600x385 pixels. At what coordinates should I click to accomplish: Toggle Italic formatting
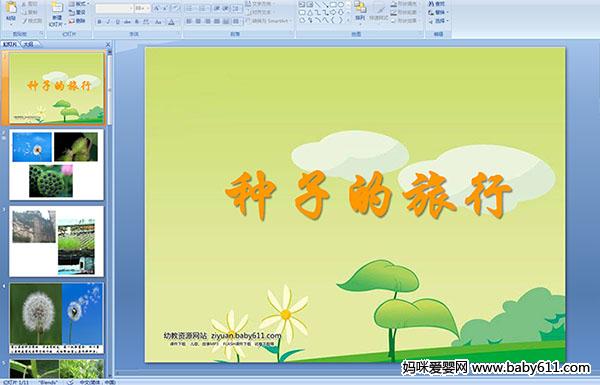point(109,22)
